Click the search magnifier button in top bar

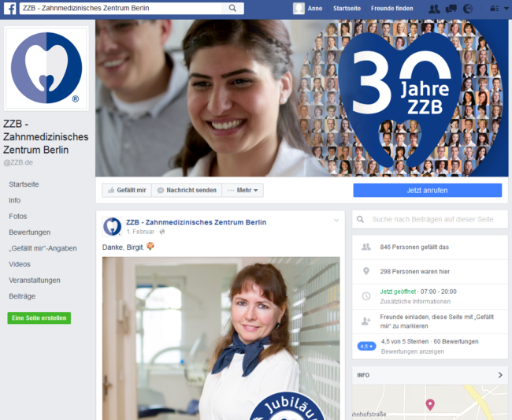click(232, 8)
